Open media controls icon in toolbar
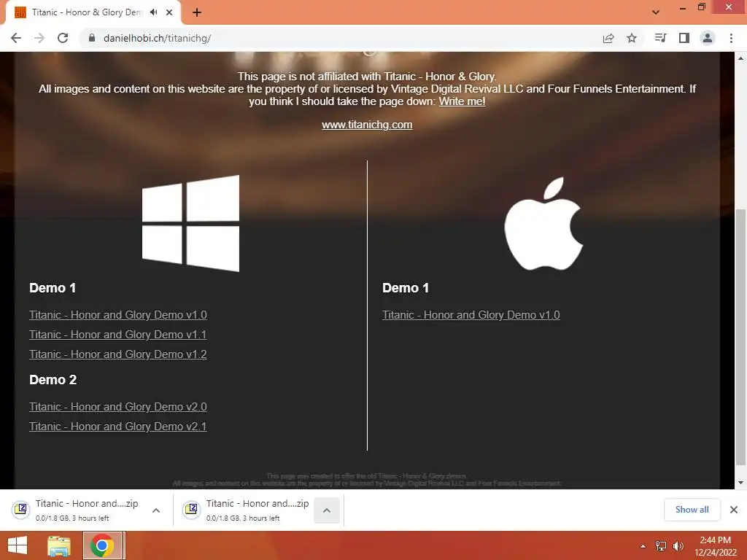747x560 pixels. (660, 38)
